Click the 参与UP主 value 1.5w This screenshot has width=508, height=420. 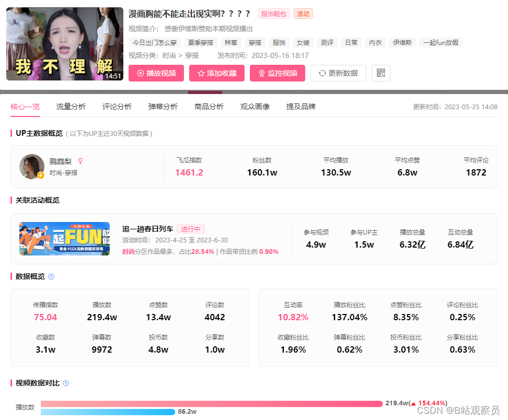coord(364,244)
